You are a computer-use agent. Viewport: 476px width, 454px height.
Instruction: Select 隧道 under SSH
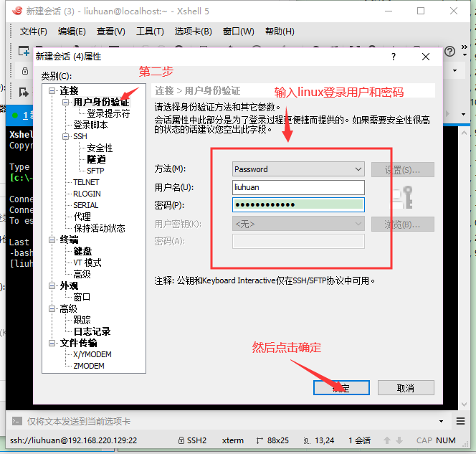(x=96, y=159)
